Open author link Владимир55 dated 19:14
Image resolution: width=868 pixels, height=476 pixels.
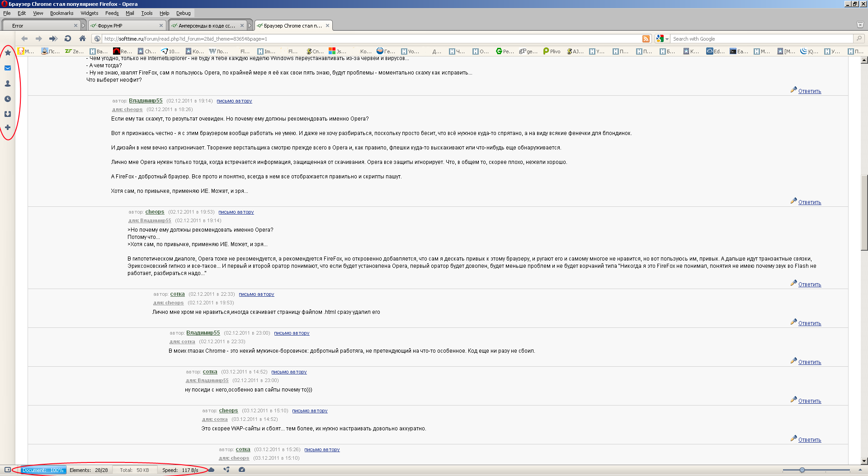[146, 101]
